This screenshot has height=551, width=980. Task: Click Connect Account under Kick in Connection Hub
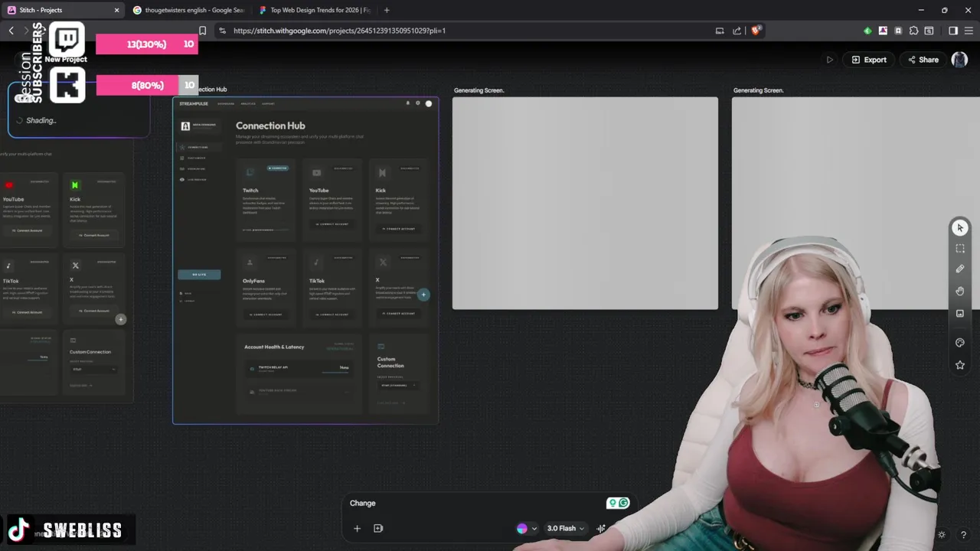click(x=399, y=229)
